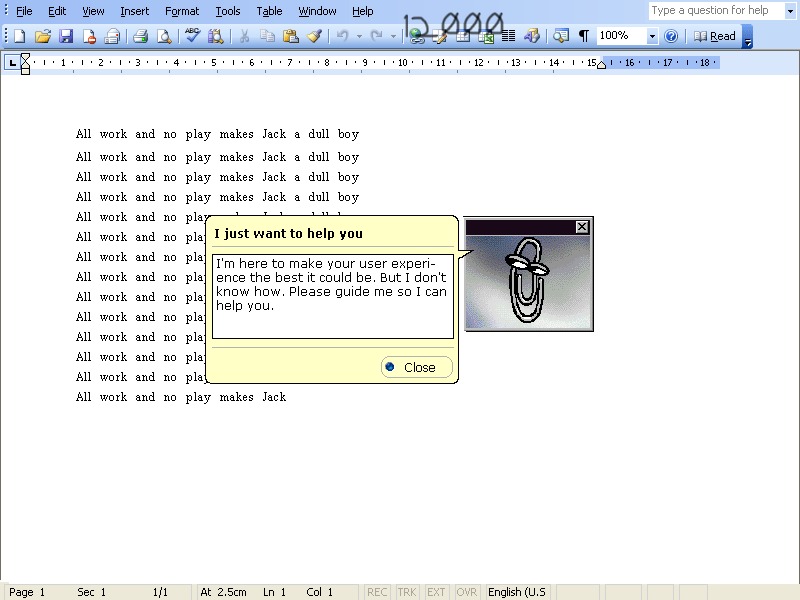Expand Toolbar Options at toolbar end
The width and height of the screenshot is (800, 600).
click(747, 37)
